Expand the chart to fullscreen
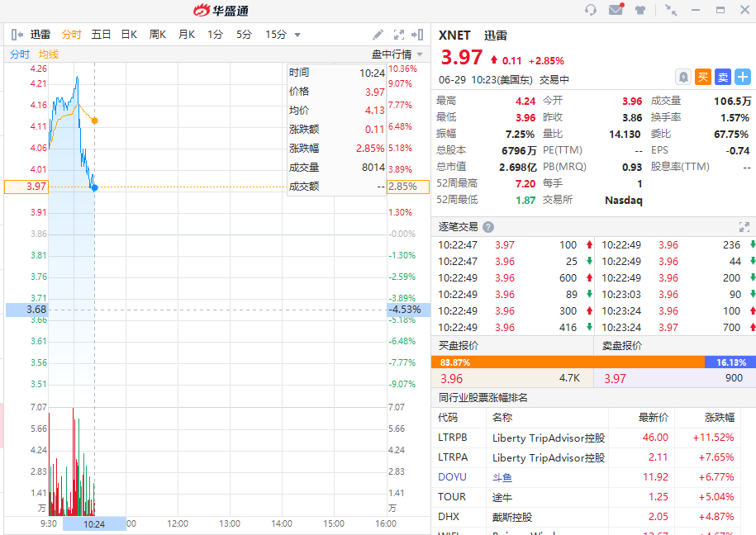This screenshot has height=535, width=756. click(399, 35)
